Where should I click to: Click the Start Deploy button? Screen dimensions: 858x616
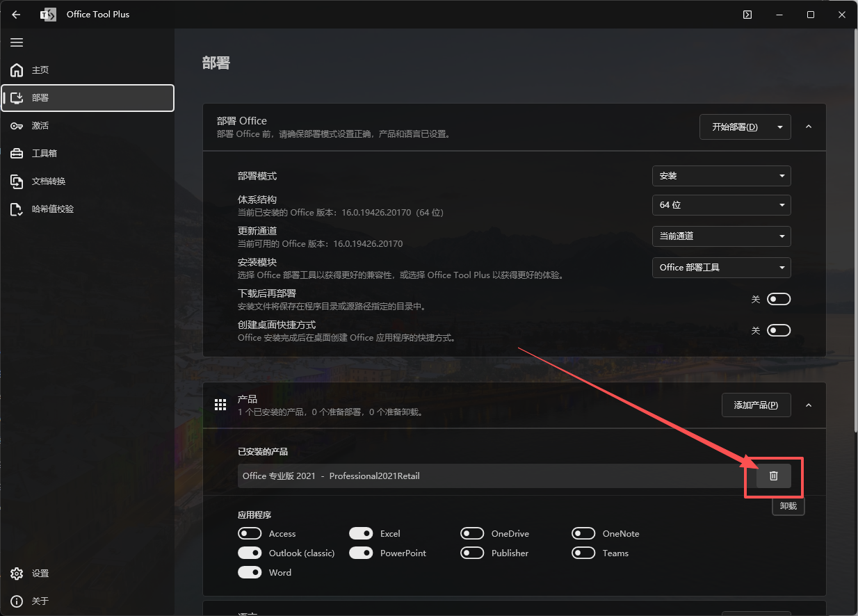(x=735, y=127)
